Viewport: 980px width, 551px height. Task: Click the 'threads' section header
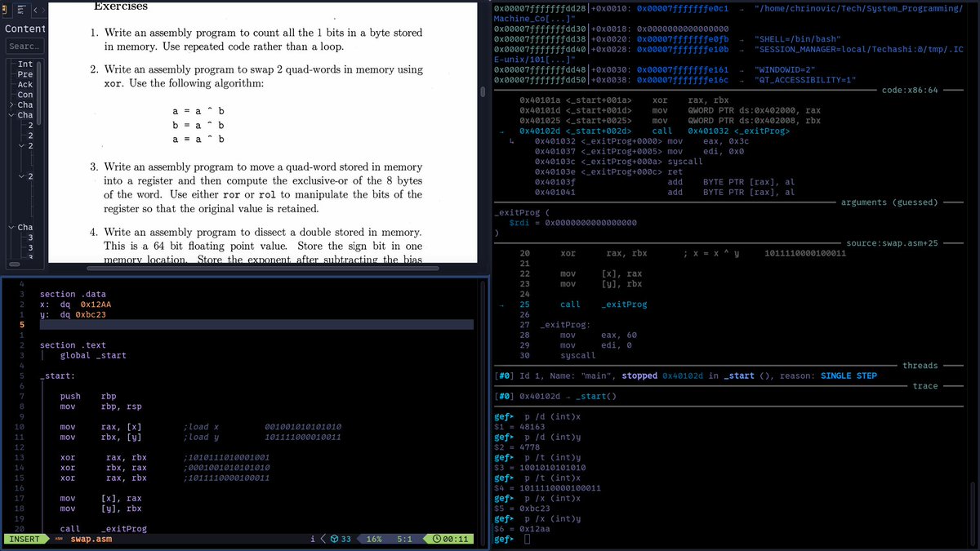click(x=920, y=365)
